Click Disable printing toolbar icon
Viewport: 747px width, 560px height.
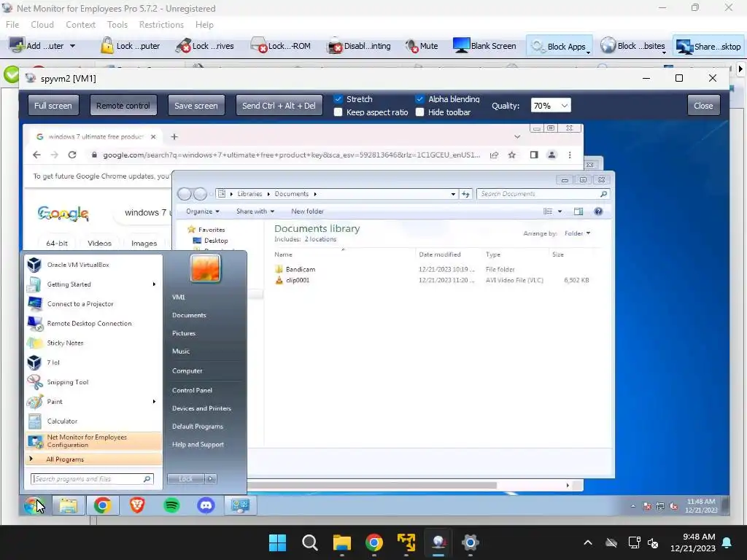tap(335, 46)
